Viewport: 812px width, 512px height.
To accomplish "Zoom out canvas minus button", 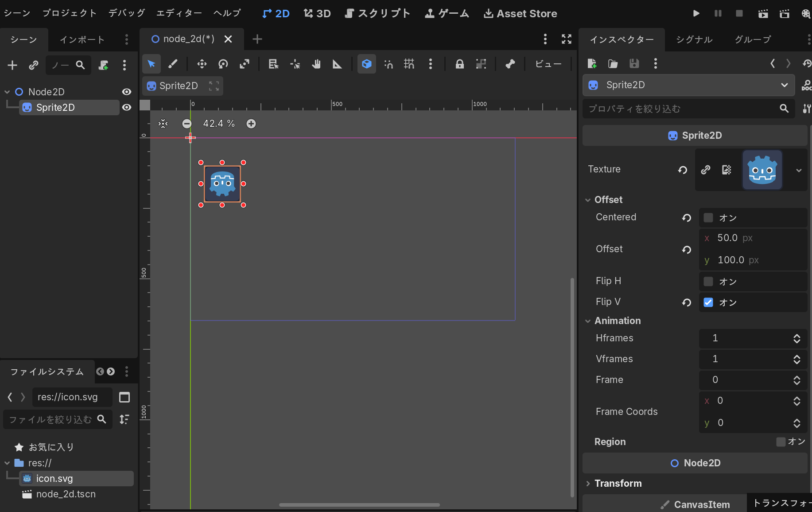I will [187, 124].
